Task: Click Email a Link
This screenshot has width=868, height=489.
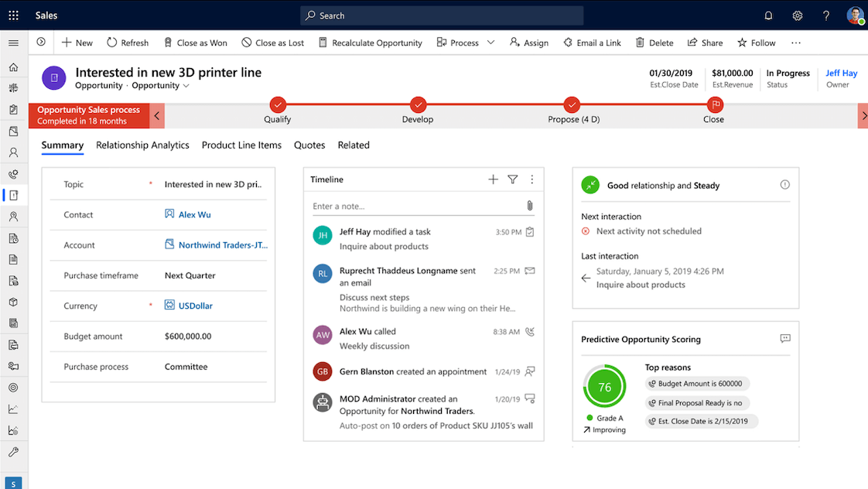Action: 592,43
